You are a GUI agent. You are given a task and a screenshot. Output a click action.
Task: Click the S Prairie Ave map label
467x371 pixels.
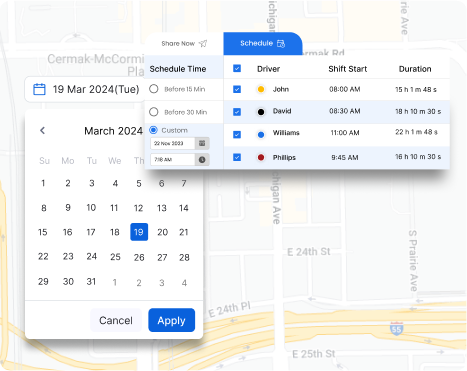[x=413, y=260]
